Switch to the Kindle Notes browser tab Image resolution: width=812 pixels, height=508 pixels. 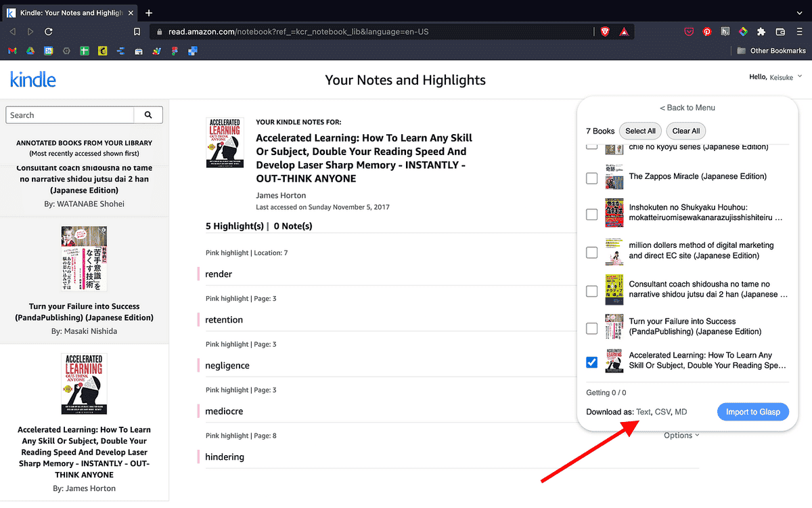[x=69, y=13]
